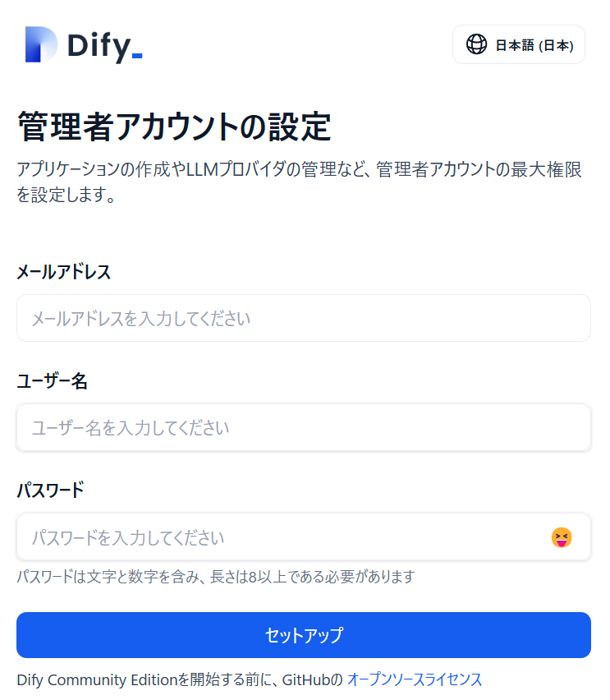
Task: Click the globe icon in language selector
Action: [476, 44]
